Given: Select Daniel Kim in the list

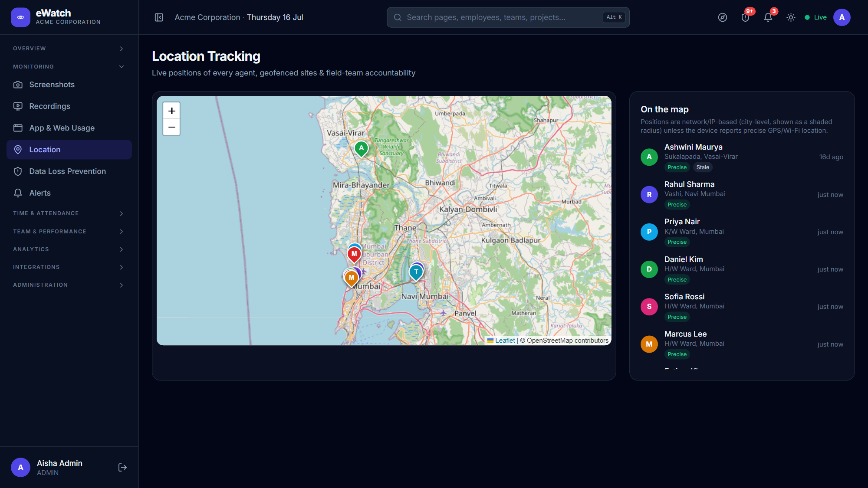Looking at the screenshot, I should (x=742, y=269).
